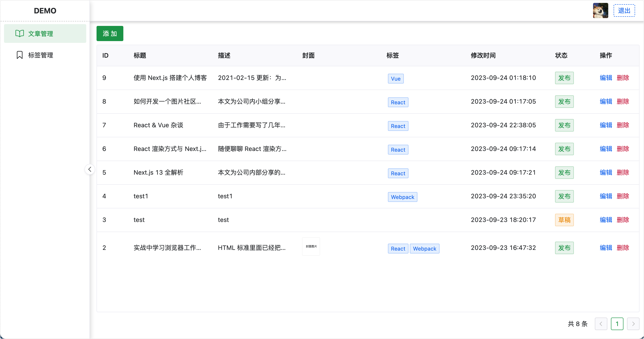
Task: Click the bookmark icon beside 标签管理
Action: click(19, 55)
